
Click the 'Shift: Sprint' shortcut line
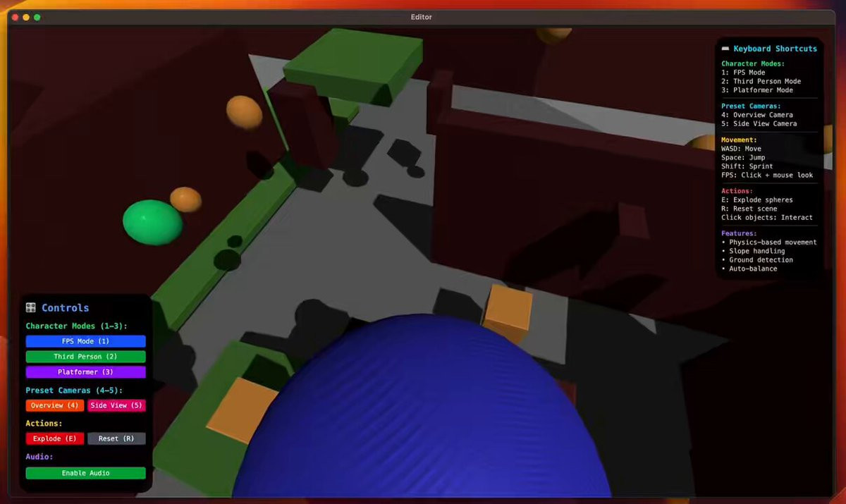[x=747, y=166]
